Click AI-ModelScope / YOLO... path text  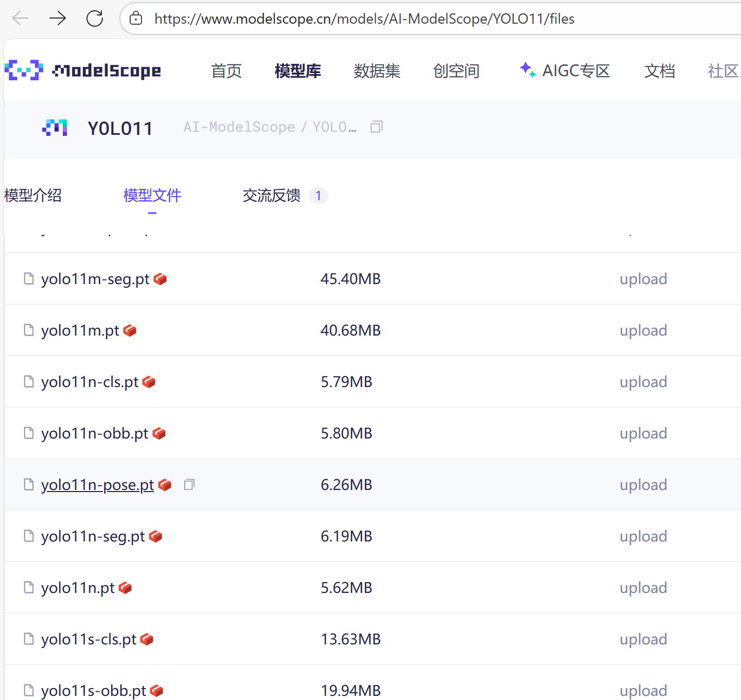tap(270, 127)
